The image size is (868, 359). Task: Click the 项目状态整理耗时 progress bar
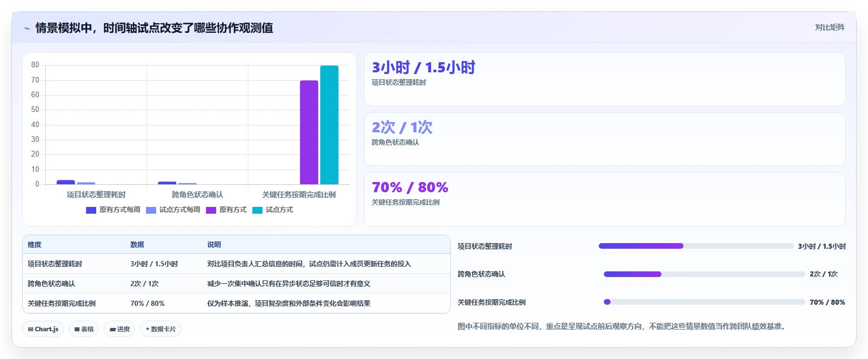click(x=696, y=246)
